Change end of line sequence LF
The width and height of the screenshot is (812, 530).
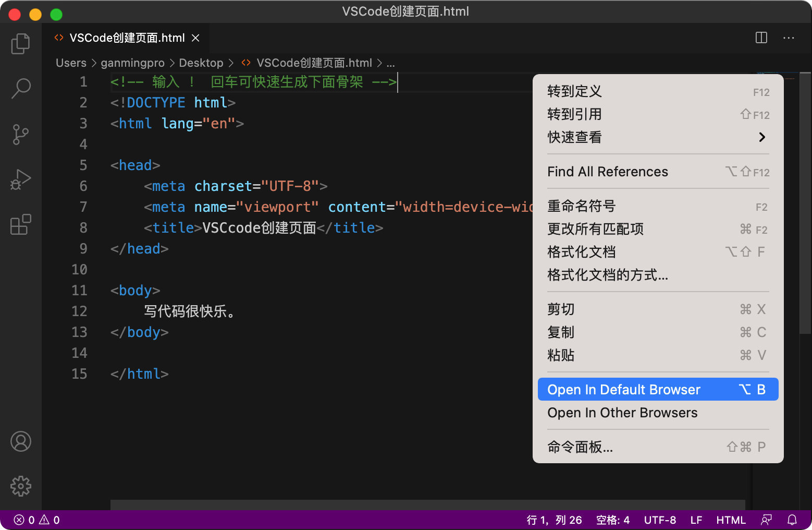pyautogui.click(x=696, y=520)
